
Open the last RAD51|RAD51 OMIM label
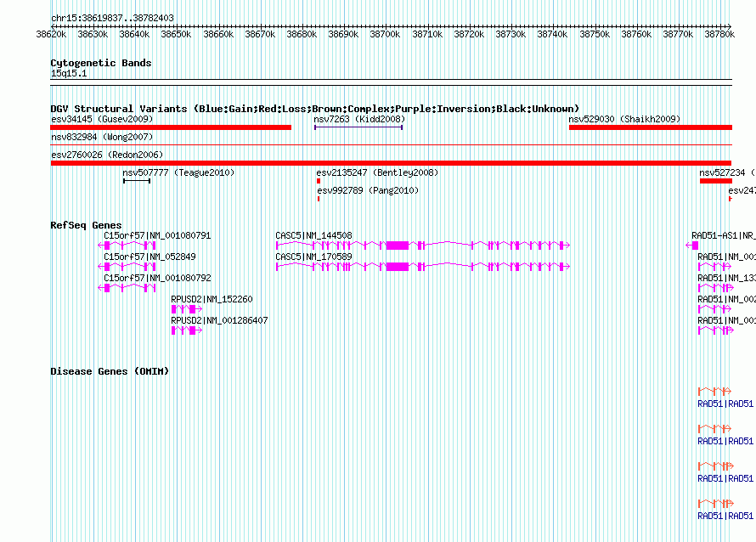725,517
